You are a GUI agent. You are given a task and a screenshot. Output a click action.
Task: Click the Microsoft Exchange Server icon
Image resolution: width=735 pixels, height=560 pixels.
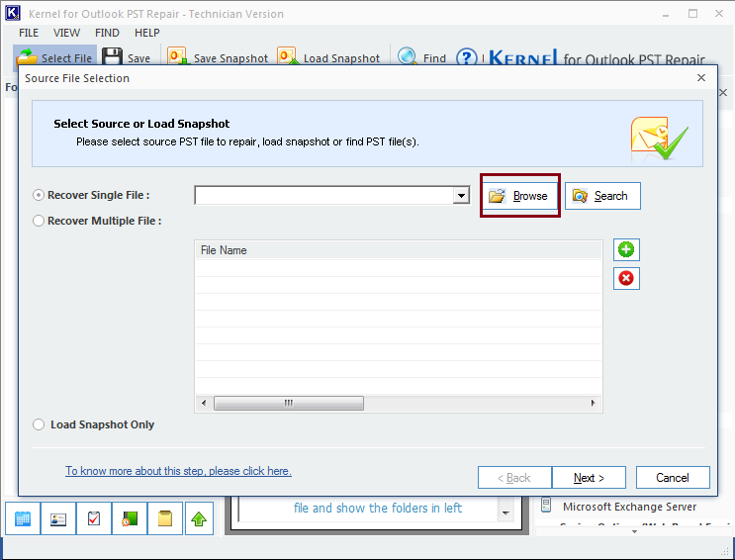546,506
